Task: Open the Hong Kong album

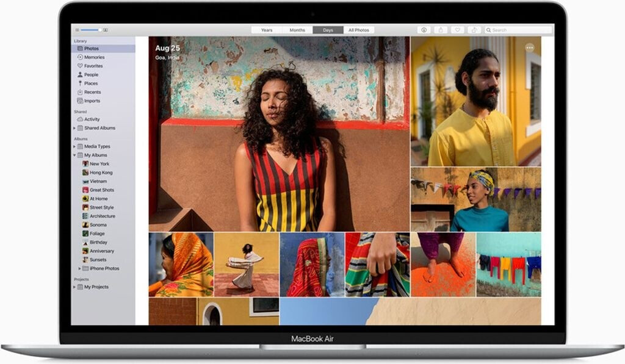Action: coord(101,173)
